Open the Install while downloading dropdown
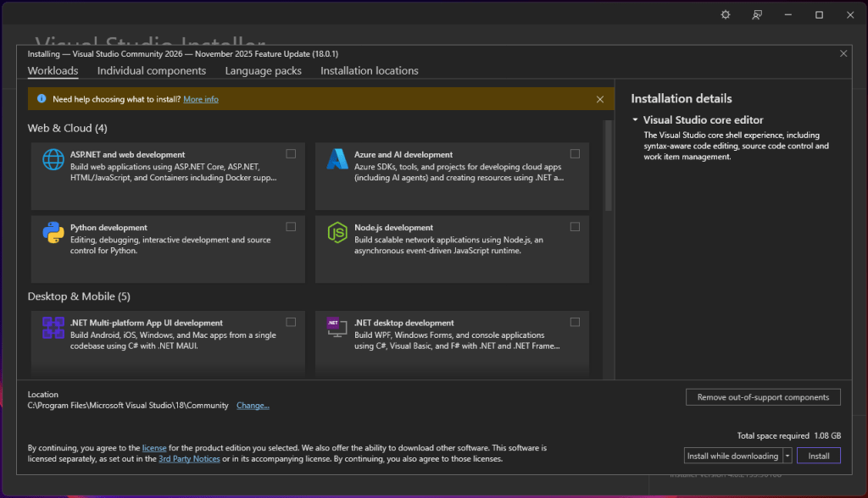Screen dimensions: 868x498 coord(787,456)
